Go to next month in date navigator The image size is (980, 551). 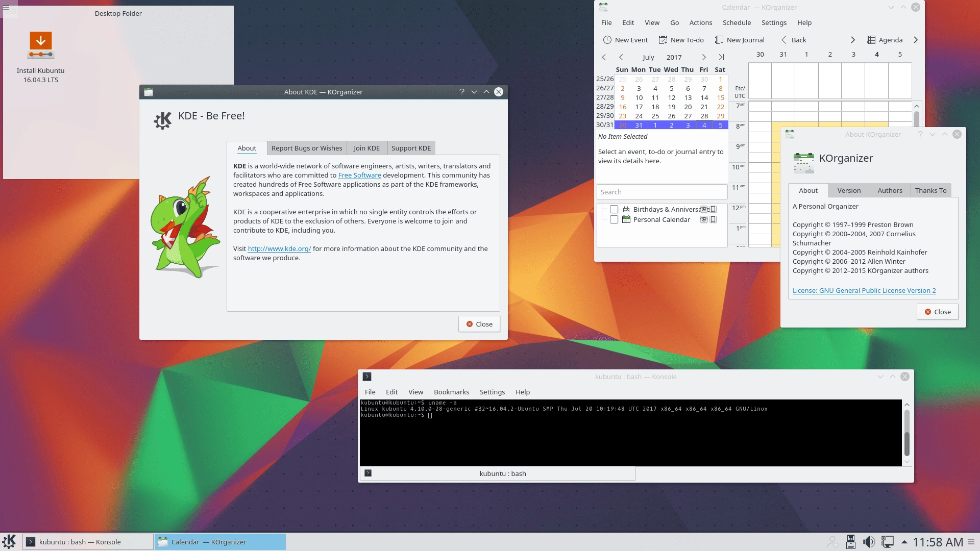[704, 57]
